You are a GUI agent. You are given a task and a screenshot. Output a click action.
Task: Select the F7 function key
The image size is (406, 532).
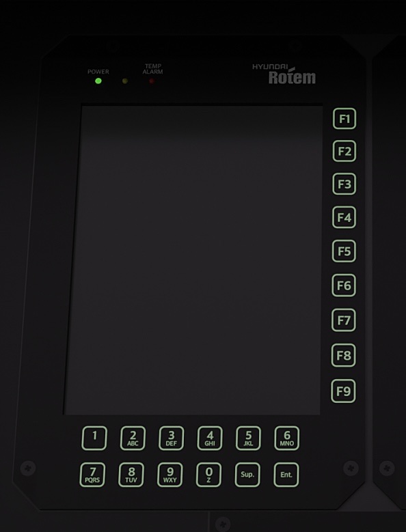tap(344, 320)
